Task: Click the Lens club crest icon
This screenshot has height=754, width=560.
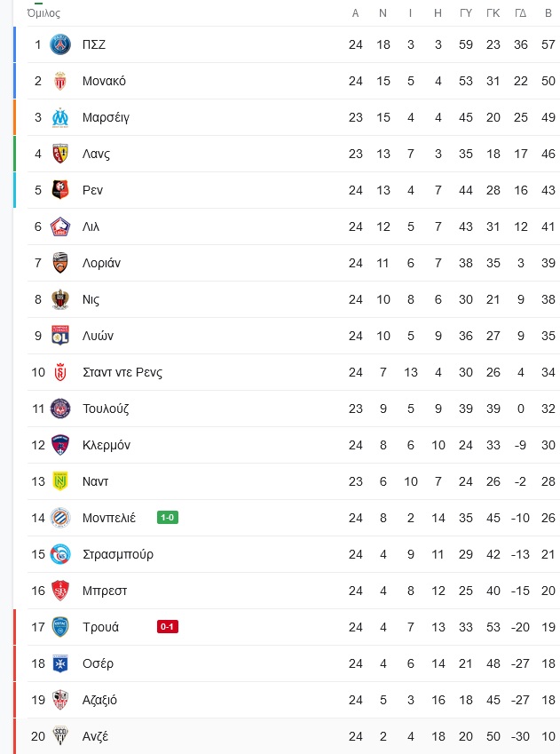Action: [x=60, y=154]
